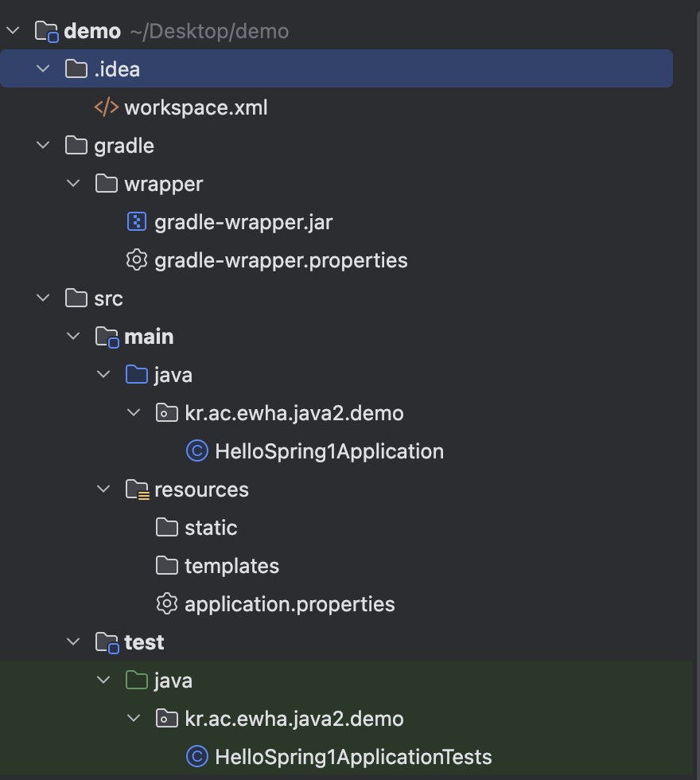The height and width of the screenshot is (780, 700).
Task: Click the gradle-wrapper.properties gear icon
Action: (137, 260)
